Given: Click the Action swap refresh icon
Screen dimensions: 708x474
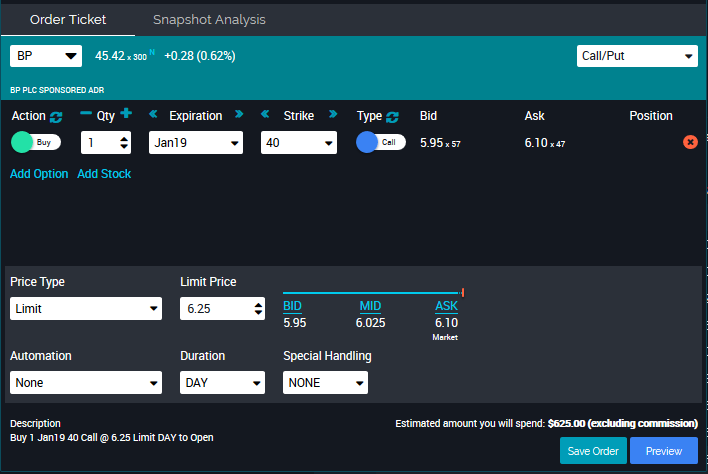Looking at the screenshot, I should point(56,117).
